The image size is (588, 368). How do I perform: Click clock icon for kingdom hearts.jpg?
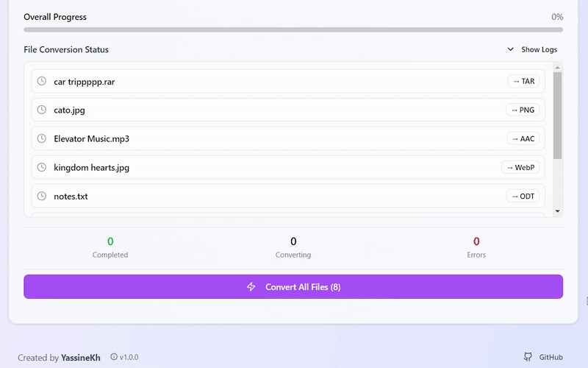42,167
